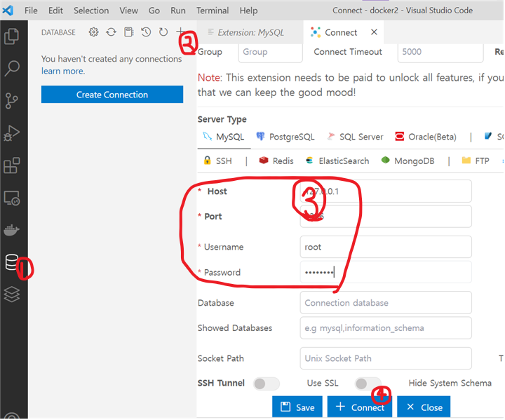505x420 pixels.
Task: Open the Source Control view
Action: coord(12,101)
